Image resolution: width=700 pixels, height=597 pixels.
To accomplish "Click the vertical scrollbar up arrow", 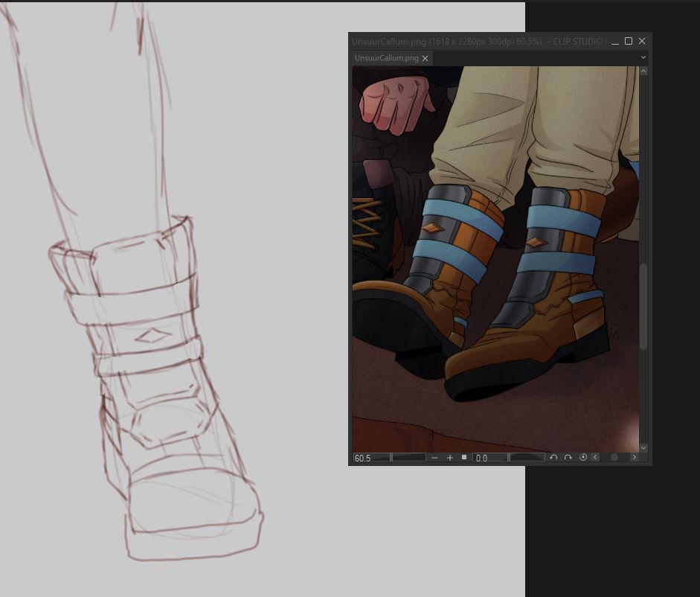I will (x=643, y=71).
